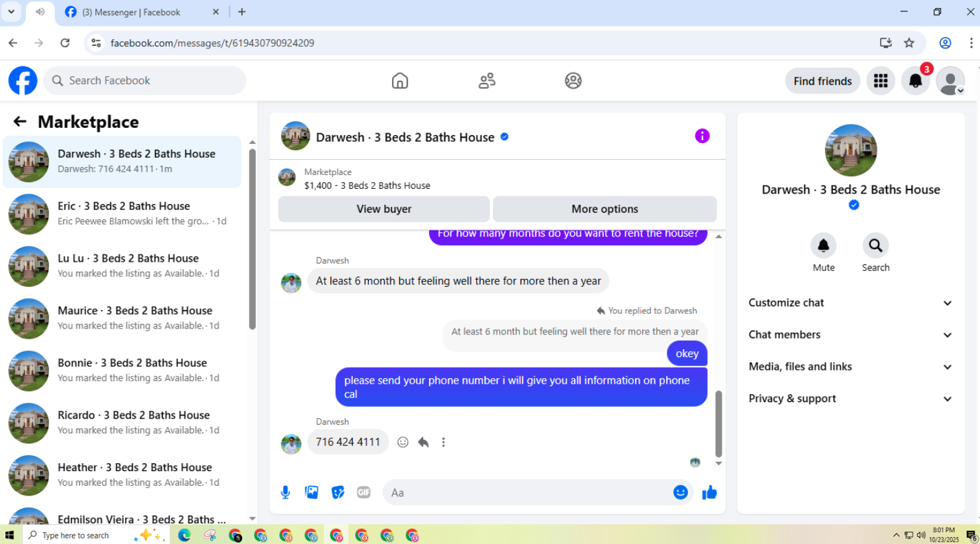Open Bonnie conversation in the list
980x544 pixels.
[x=122, y=370]
